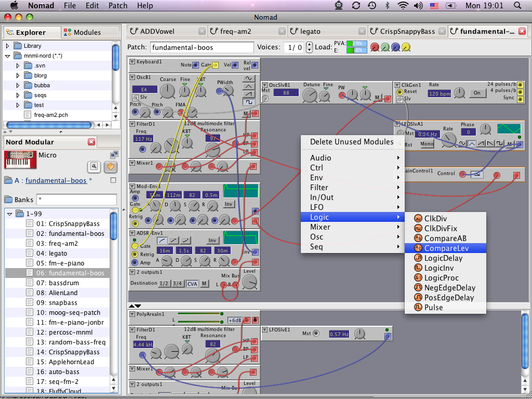Select the attack slope shape icon in ADSR-Env1
The width and height of the screenshot is (532, 399).
(x=163, y=241)
